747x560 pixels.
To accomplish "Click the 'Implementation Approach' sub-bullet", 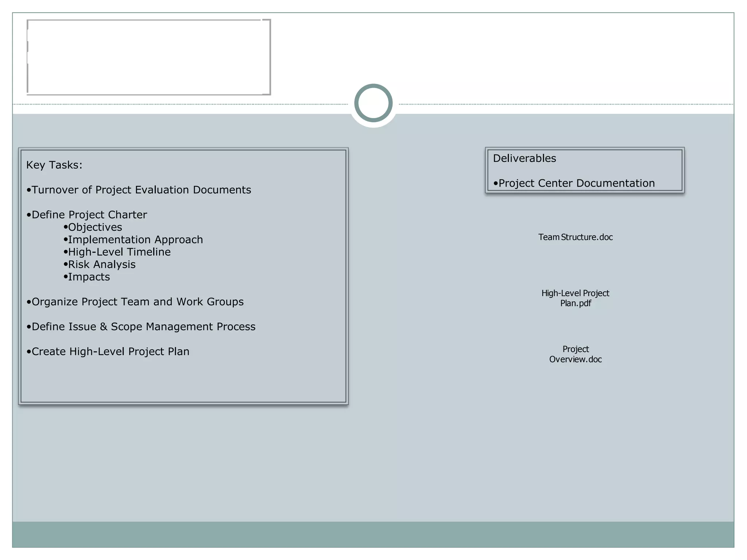I will 133,240.
